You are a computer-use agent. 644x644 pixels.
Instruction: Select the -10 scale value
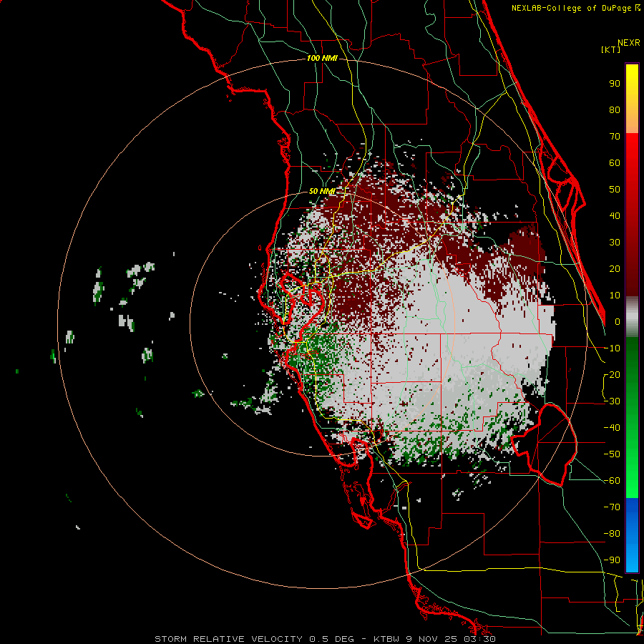612,348
